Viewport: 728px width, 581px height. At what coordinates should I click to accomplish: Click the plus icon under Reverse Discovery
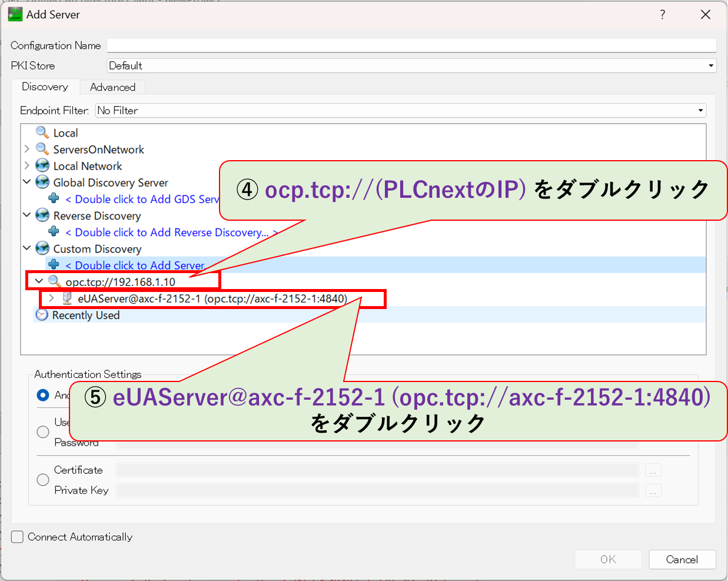tap(53, 232)
